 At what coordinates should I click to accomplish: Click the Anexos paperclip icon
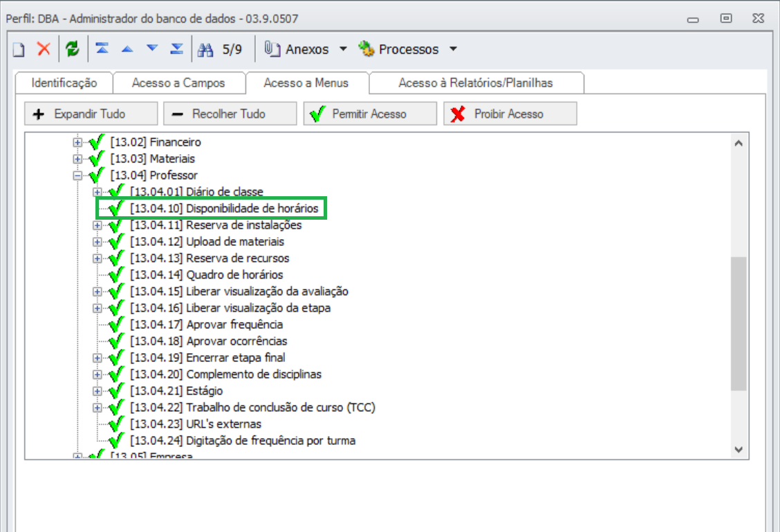(x=272, y=49)
